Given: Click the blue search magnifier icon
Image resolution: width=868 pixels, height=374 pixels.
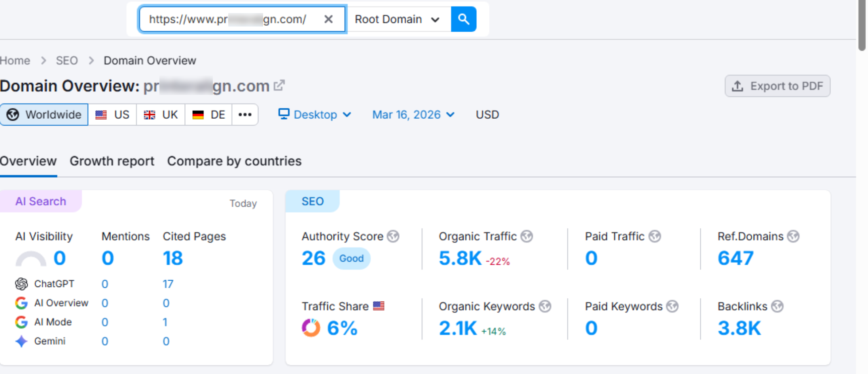Looking at the screenshot, I should click(x=464, y=19).
